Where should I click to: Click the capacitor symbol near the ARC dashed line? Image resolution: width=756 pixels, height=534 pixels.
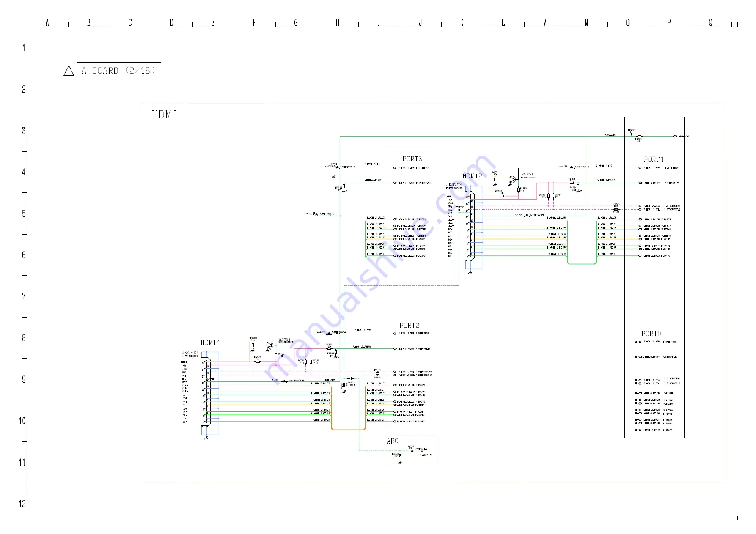click(x=351, y=378)
